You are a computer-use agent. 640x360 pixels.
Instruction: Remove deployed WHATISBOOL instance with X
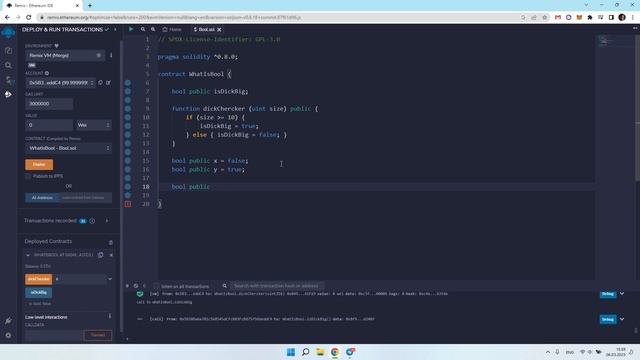pyautogui.click(x=111, y=255)
